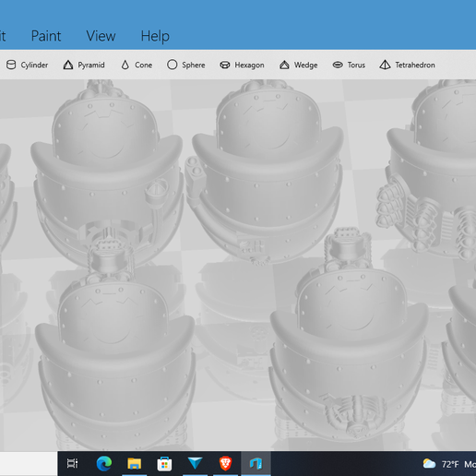Insert a Wedge shape

[x=298, y=65]
